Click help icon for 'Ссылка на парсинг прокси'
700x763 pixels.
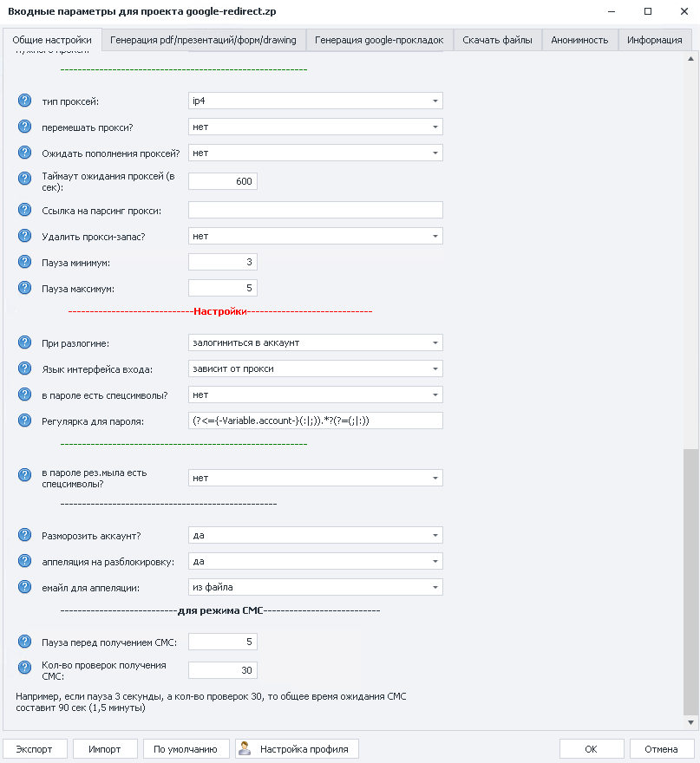pyautogui.click(x=24, y=210)
